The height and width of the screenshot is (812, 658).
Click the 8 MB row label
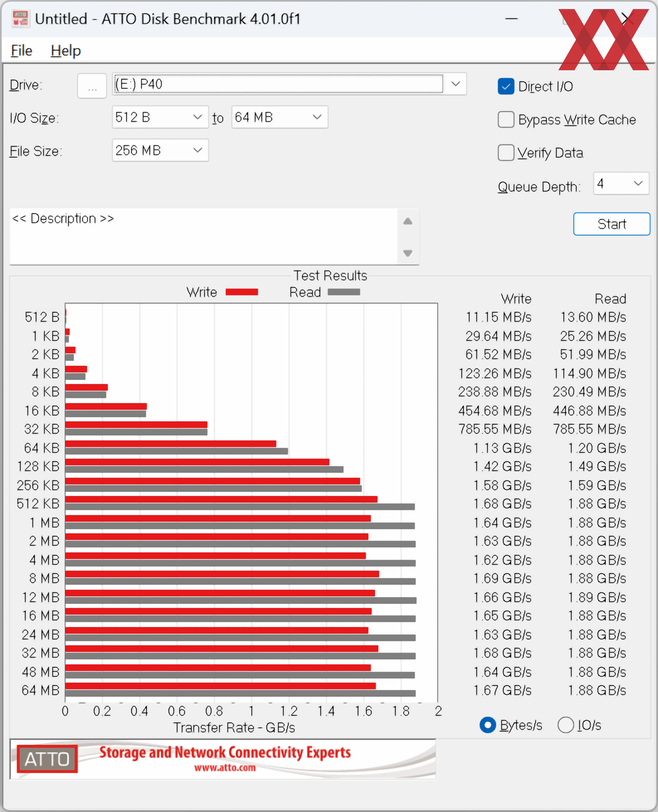tap(44, 578)
